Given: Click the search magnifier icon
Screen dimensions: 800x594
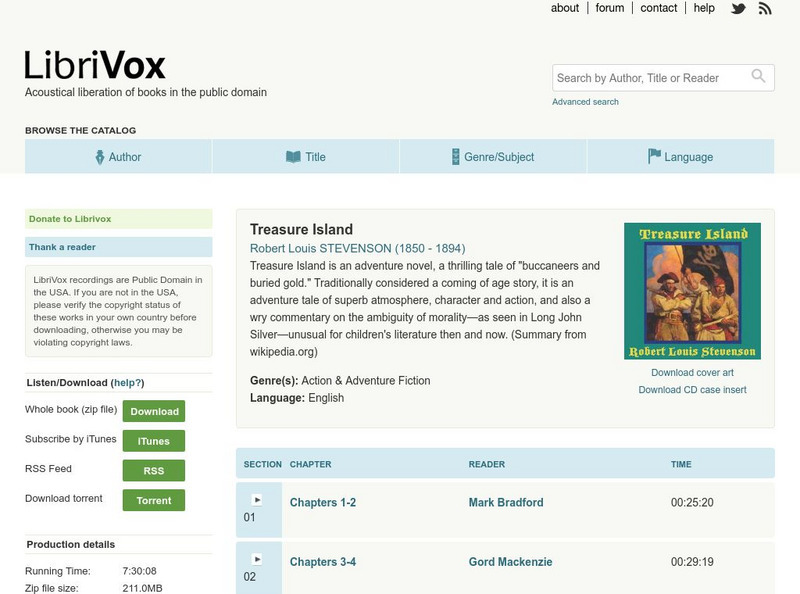Looking at the screenshot, I should pyautogui.click(x=760, y=76).
